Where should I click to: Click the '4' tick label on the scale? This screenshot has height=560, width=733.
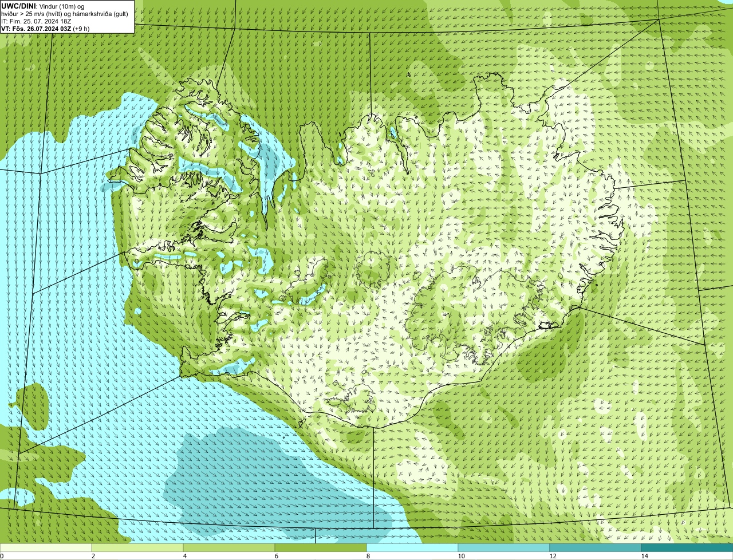184,556
